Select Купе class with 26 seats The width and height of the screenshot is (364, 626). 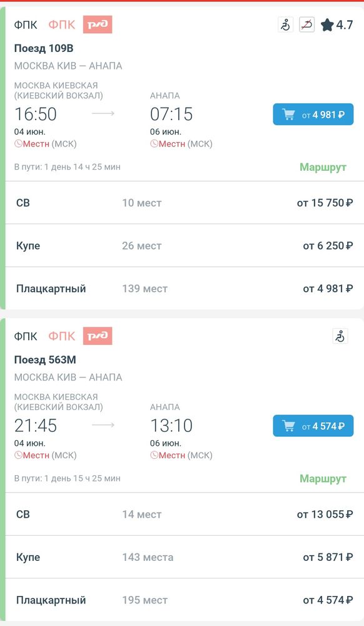[x=185, y=245]
